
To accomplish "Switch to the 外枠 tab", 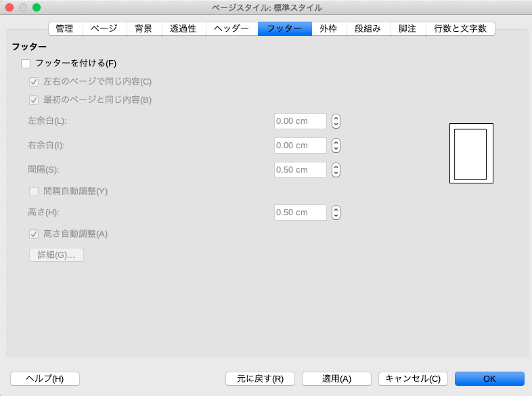I will pos(329,28).
